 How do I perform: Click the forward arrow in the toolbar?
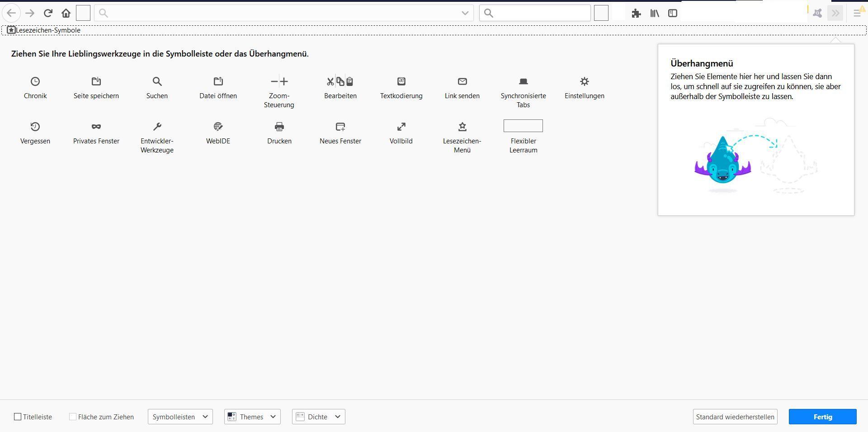(30, 13)
